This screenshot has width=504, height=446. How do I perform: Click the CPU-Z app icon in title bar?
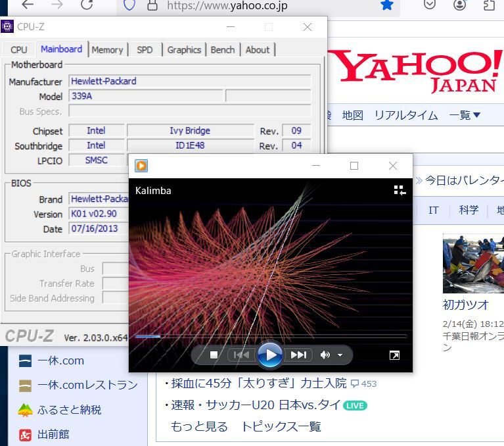(x=7, y=26)
